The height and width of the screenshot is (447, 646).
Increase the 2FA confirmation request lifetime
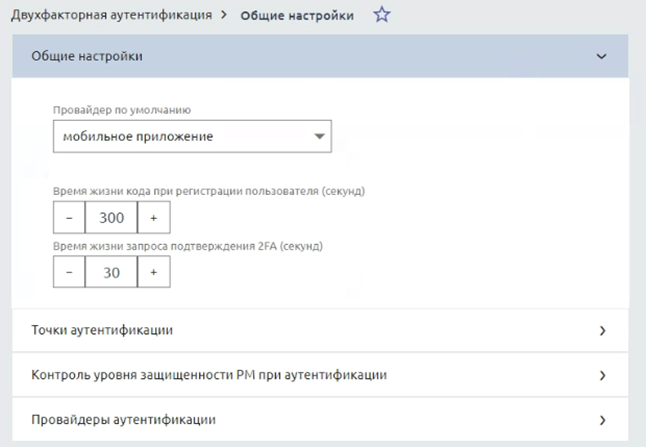coord(154,272)
